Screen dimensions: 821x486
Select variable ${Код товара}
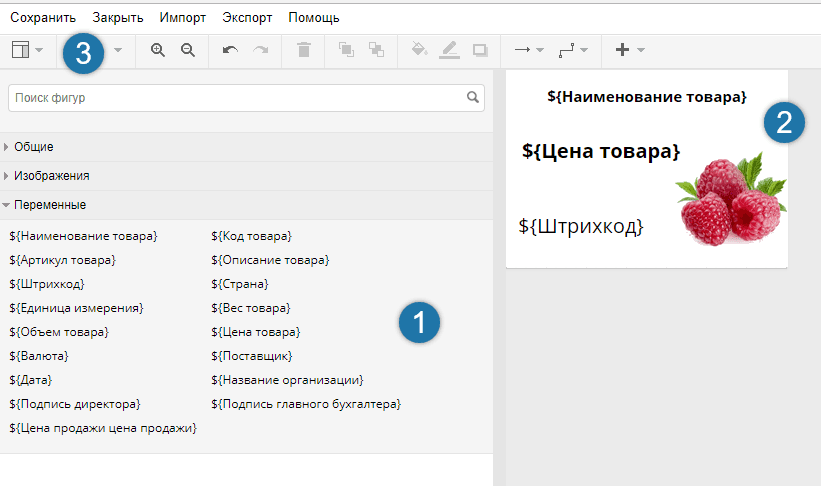pyautogui.click(x=251, y=236)
